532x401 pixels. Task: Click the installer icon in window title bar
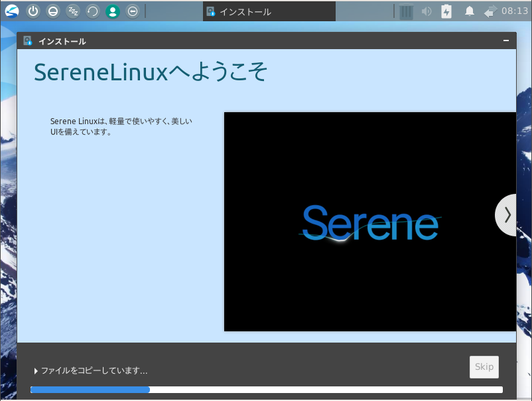tap(27, 41)
